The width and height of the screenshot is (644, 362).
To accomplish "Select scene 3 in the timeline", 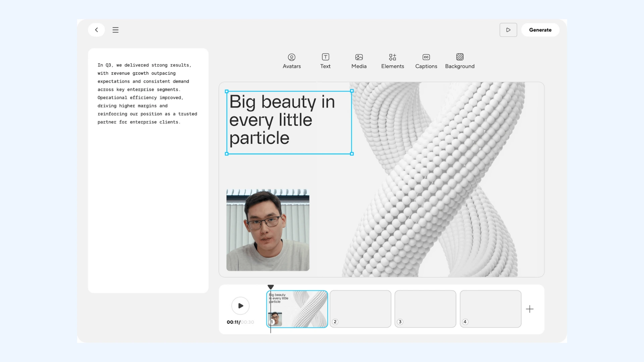I will coord(425,309).
